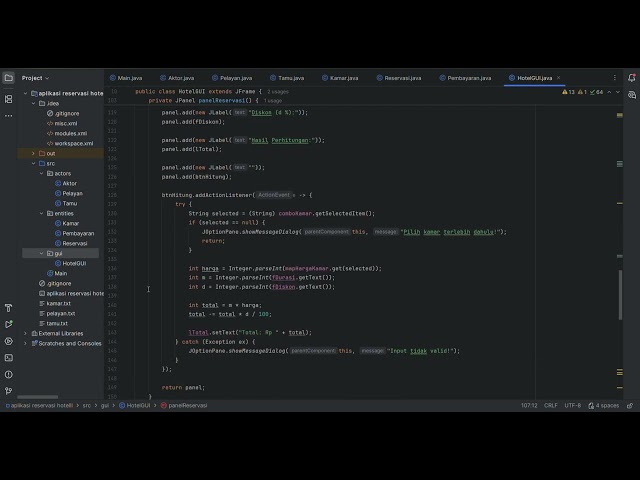This screenshot has width=640, height=480.
Task: Open the Structure tool window icon
Action: point(9,97)
